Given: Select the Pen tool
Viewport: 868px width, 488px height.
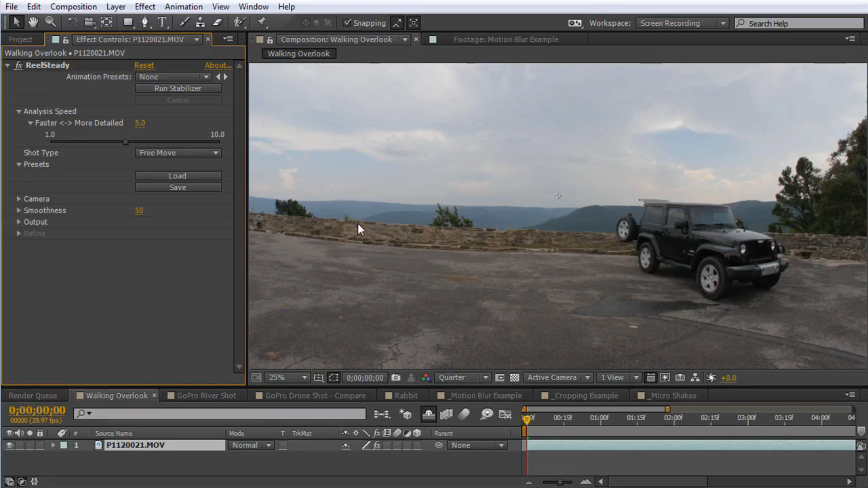Looking at the screenshot, I should pyautogui.click(x=144, y=22).
